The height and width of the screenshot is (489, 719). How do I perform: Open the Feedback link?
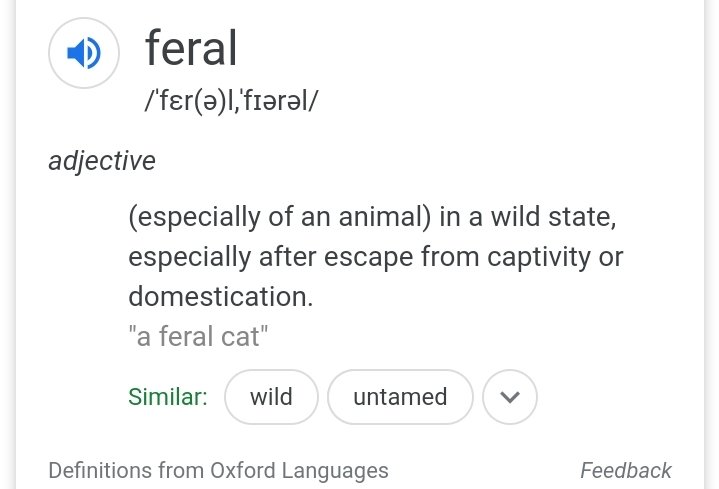(x=625, y=470)
